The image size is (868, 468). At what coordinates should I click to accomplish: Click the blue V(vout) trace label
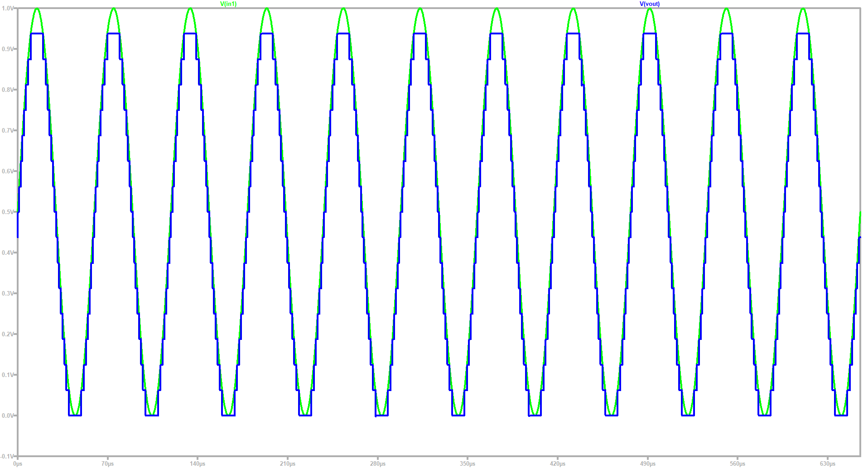(649, 4)
